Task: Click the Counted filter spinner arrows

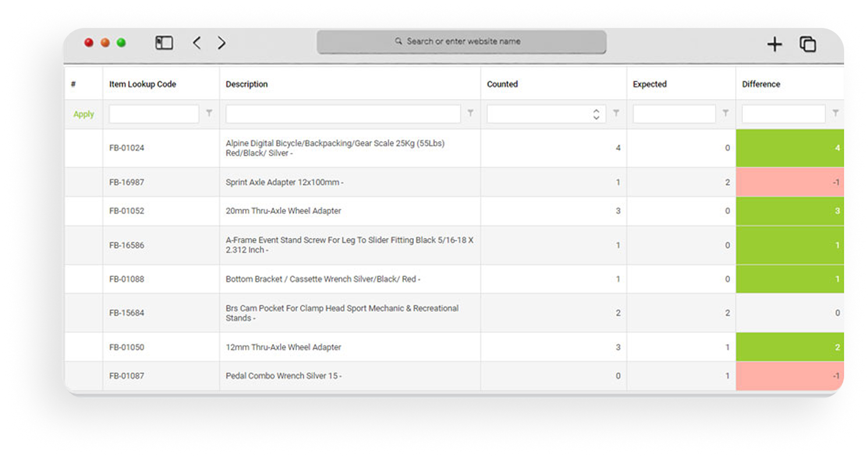Action: coord(596,114)
